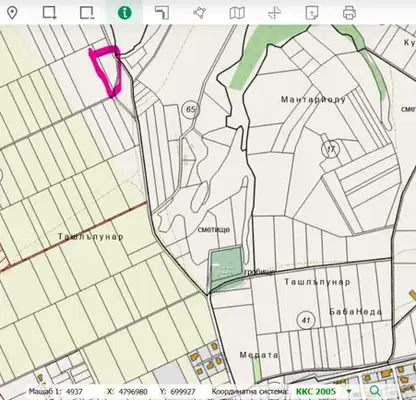416x400 pixels.
Task: Click the circled number 41 map label
Action: 306,320
